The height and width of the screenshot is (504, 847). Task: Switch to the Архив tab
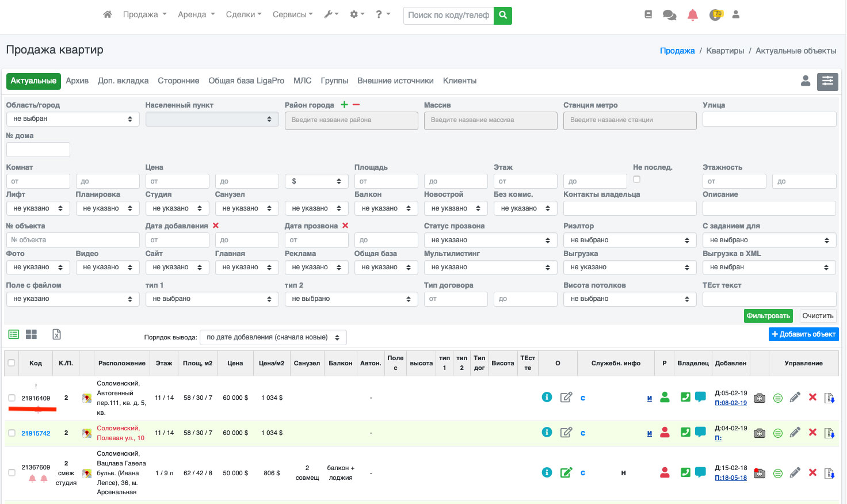[x=77, y=81]
